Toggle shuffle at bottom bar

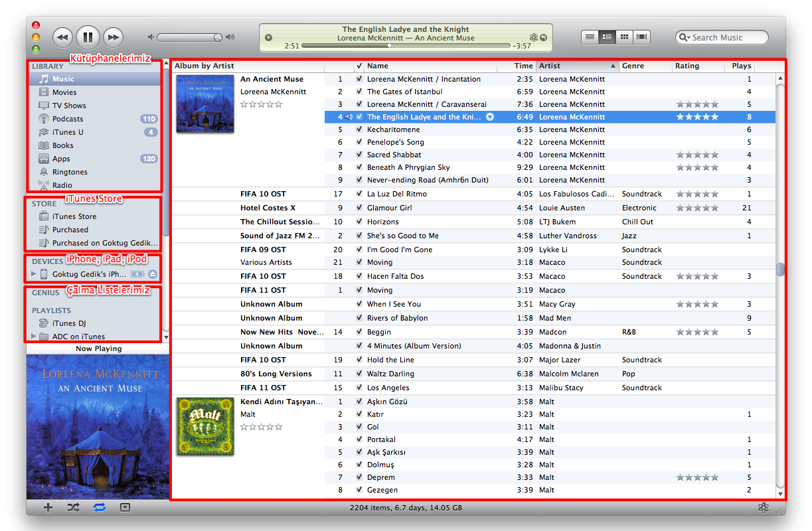[x=73, y=508]
